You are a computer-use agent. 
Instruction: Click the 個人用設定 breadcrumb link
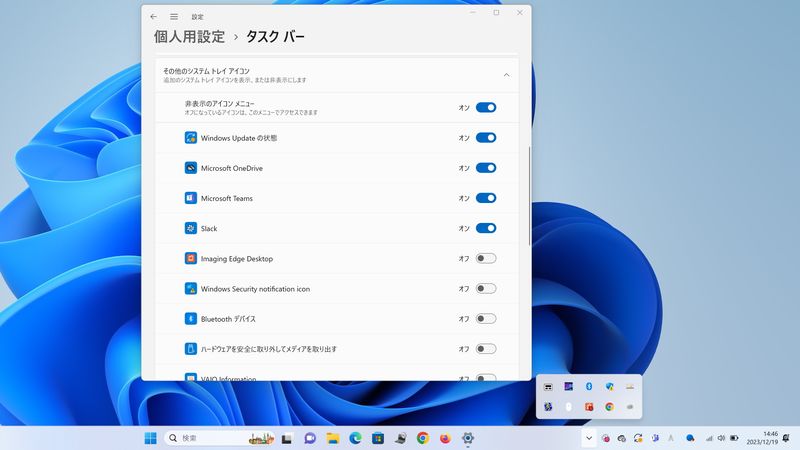pos(189,37)
